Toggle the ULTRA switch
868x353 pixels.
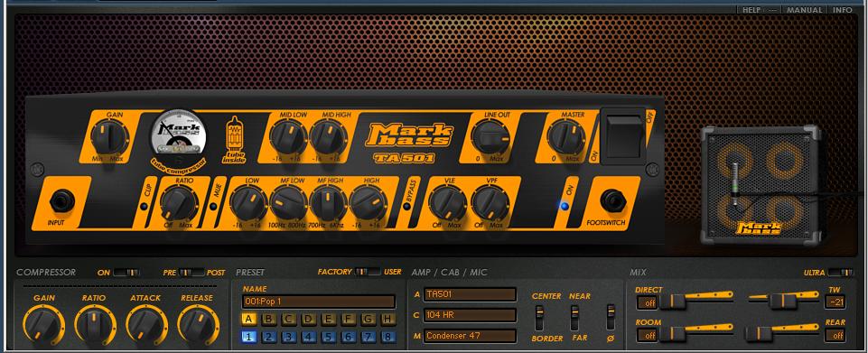pos(840,273)
